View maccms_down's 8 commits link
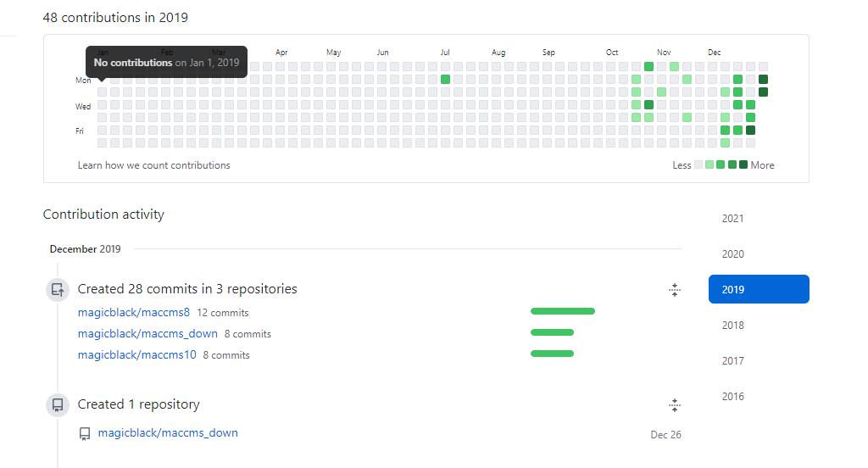Screen dimensions: 868x468 [x=248, y=334]
